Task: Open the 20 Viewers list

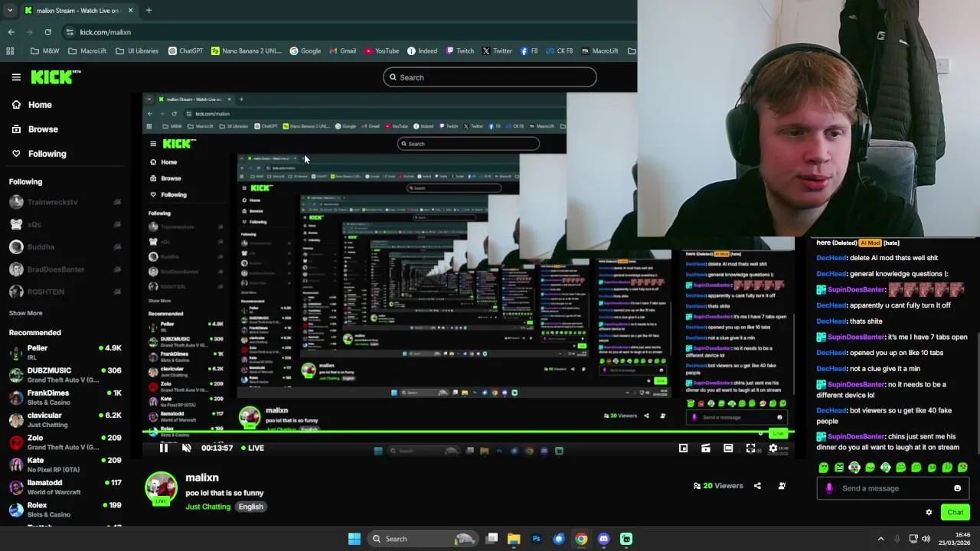Action: (718, 485)
